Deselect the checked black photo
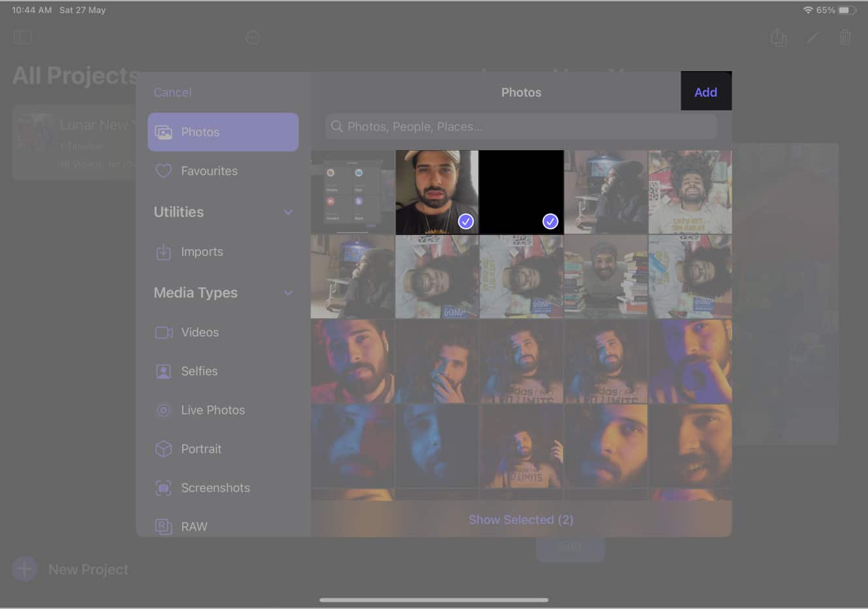 521,192
